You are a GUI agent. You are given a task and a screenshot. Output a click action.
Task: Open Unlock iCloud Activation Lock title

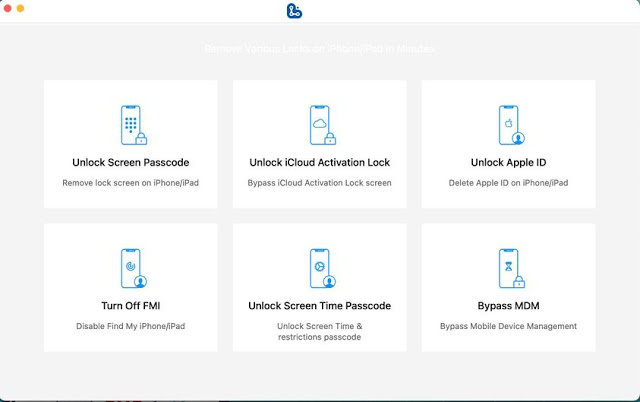(x=320, y=162)
